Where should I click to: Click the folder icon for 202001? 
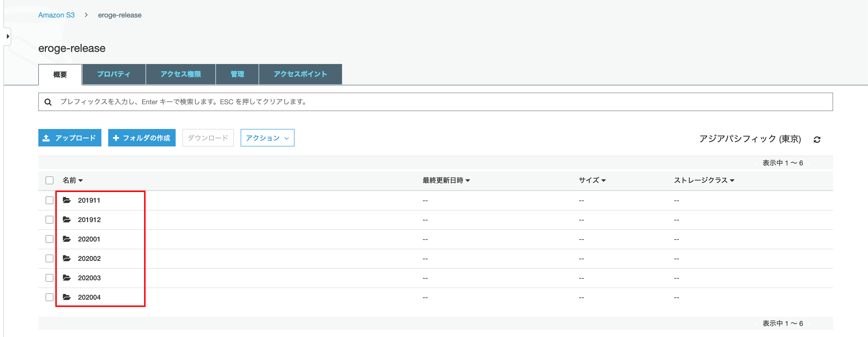click(x=67, y=239)
